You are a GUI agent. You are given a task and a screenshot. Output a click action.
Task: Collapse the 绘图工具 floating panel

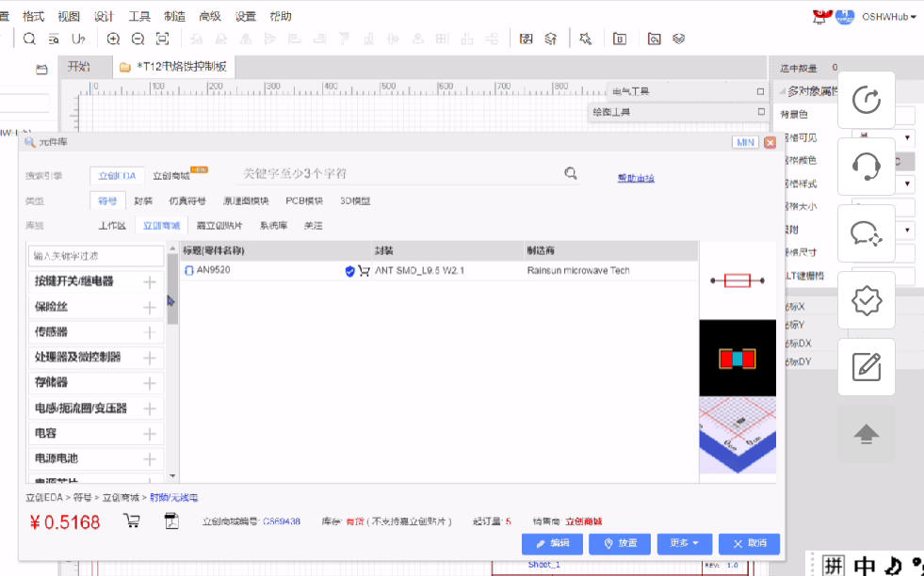point(761,111)
